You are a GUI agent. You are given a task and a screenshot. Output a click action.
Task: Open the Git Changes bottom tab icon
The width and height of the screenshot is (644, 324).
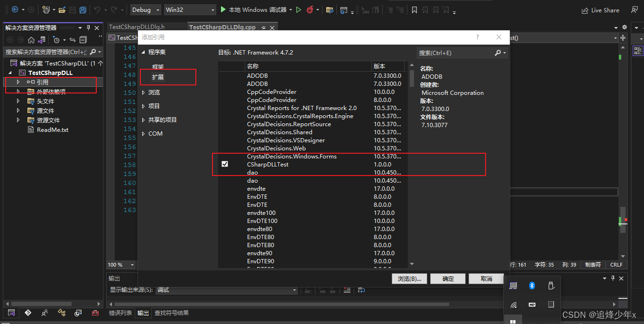click(x=28, y=313)
